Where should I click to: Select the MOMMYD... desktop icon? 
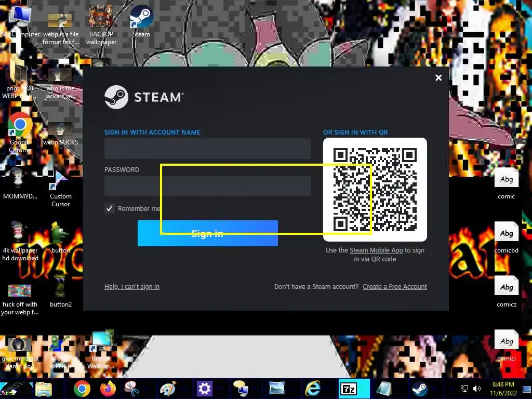point(20,183)
